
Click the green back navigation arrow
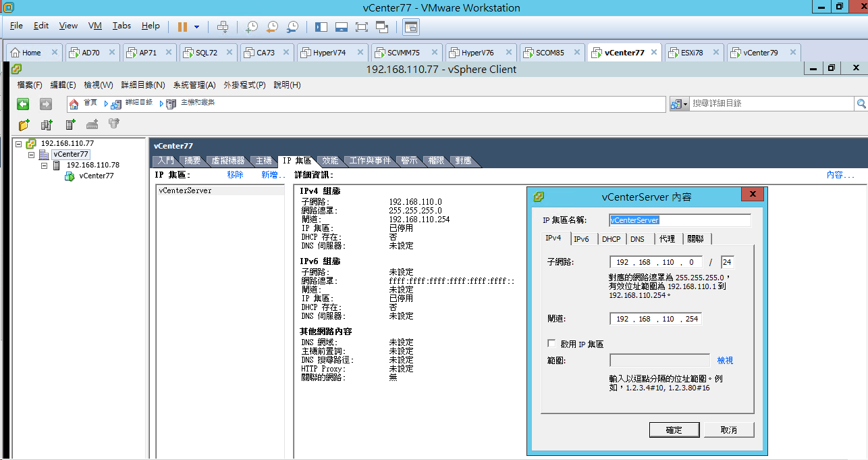pos(23,104)
